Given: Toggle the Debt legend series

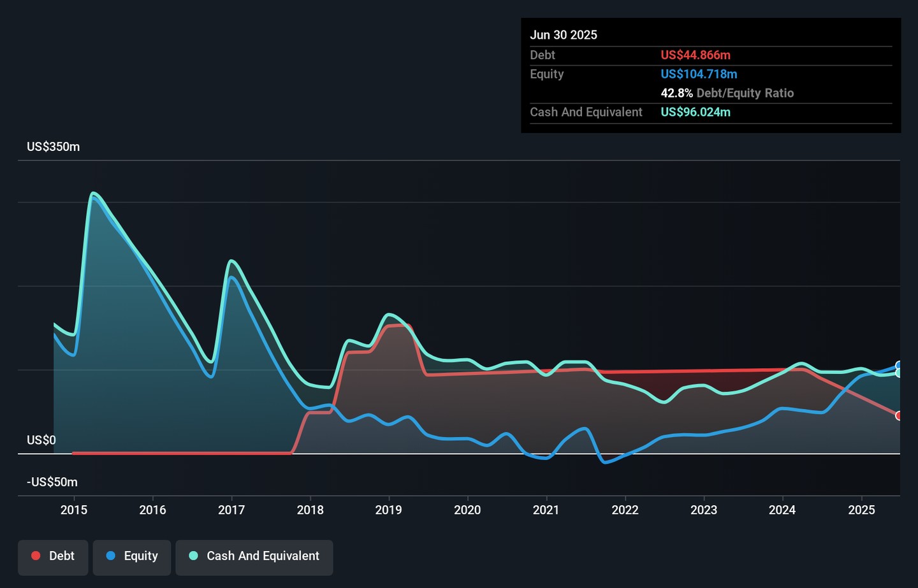Looking at the screenshot, I should click(53, 556).
